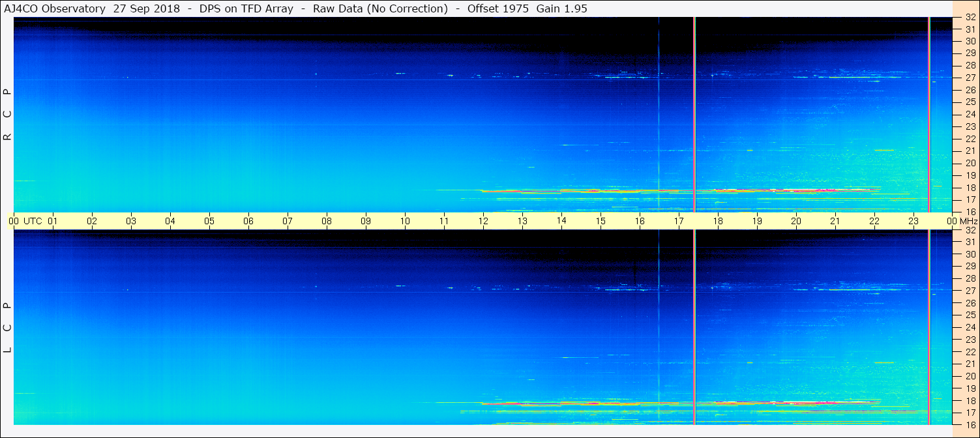
Task: Select "Raw Data (No Correction)" header text
Action: [380, 8]
